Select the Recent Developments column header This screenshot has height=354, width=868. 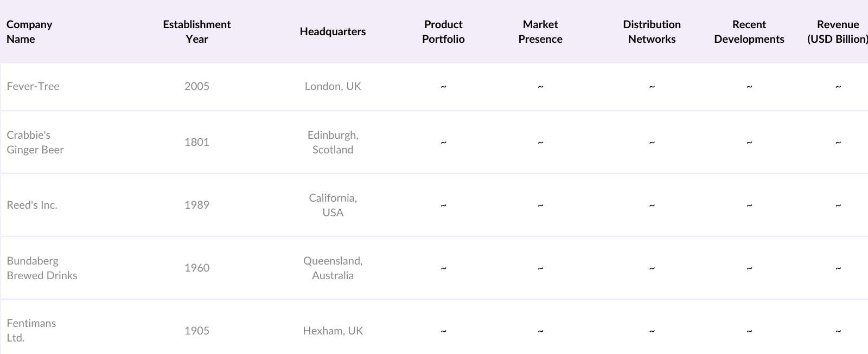(749, 31)
